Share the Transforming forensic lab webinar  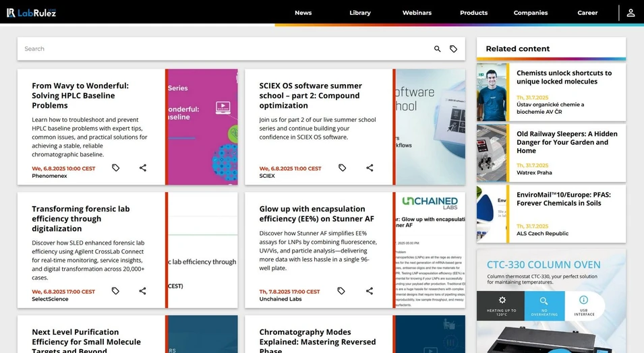coord(142,291)
